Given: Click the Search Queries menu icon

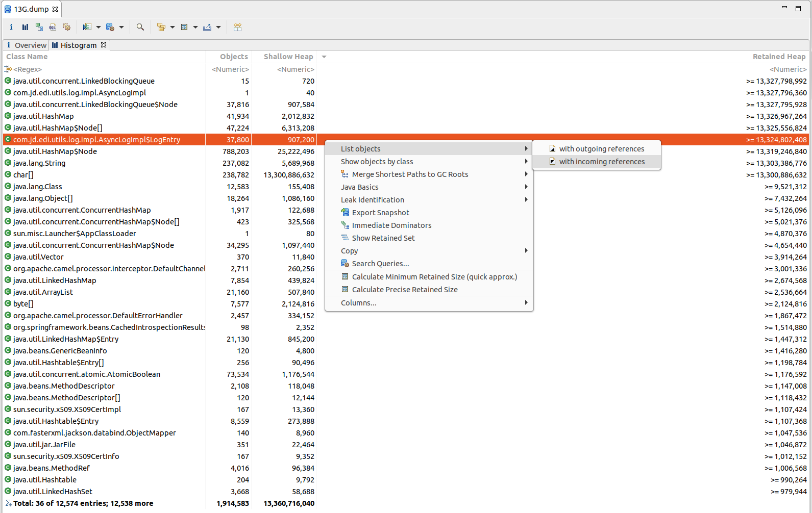Looking at the screenshot, I should click(x=346, y=263).
